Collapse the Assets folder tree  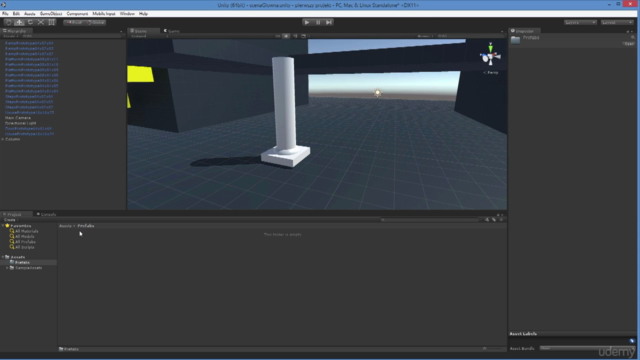click(3, 257)
